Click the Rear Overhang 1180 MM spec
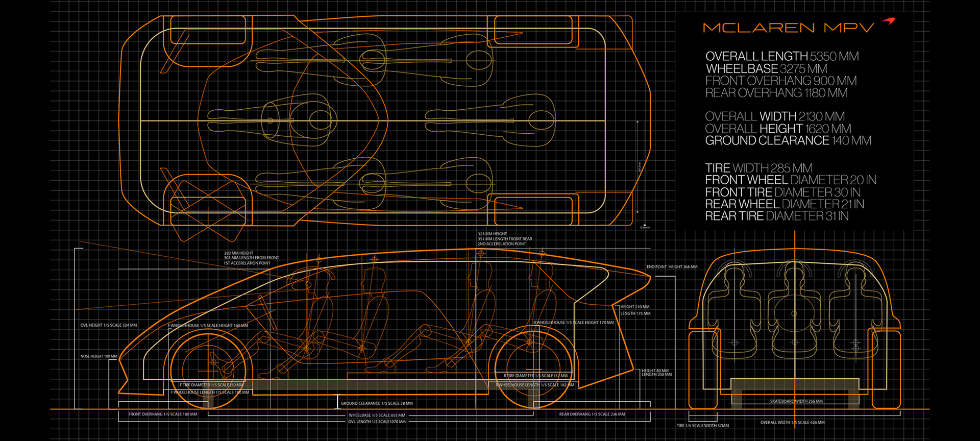980x441 pixels. [776, 93]
